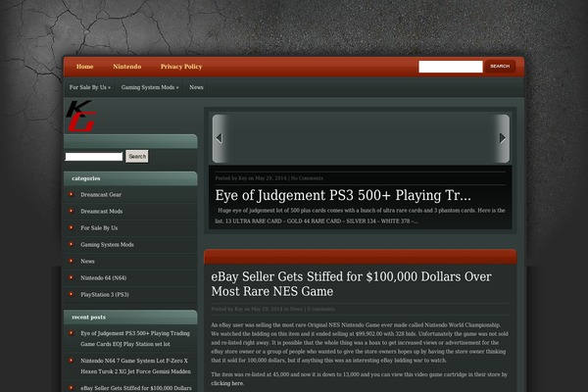Click bullet icon beside Nintendo 64 (N64)
Screen dimensions: 588x392
click(71, 277)
